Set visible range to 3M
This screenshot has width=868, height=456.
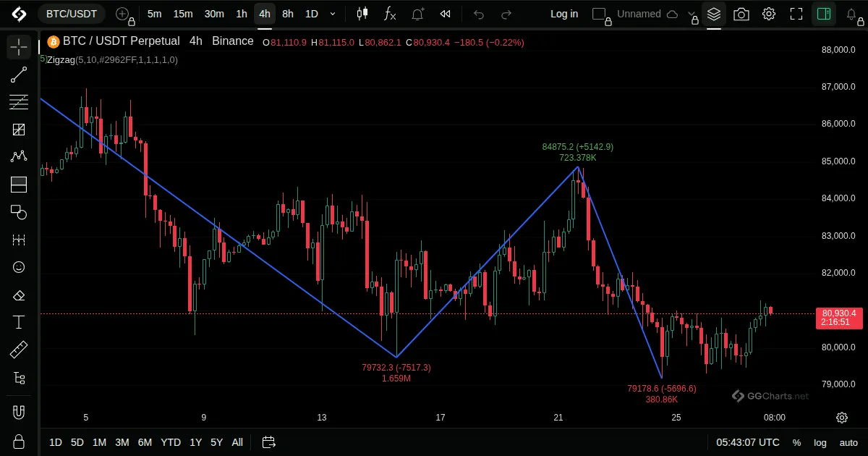122,442
